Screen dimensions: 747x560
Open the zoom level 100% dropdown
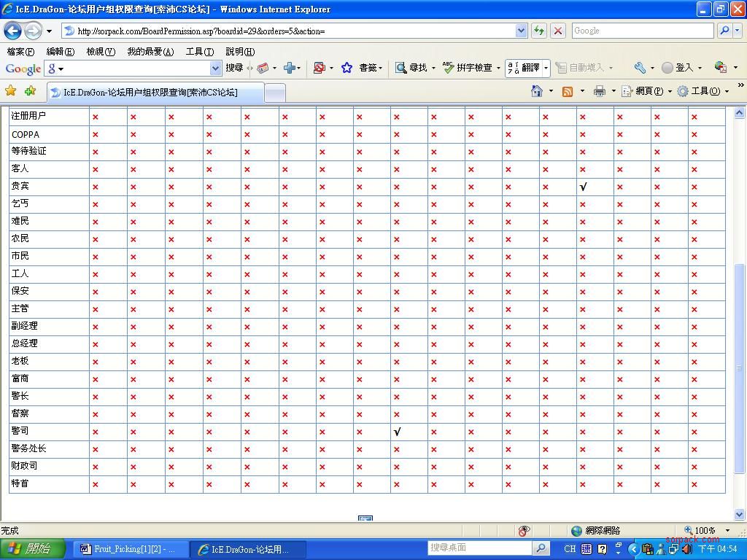[727, 531]
